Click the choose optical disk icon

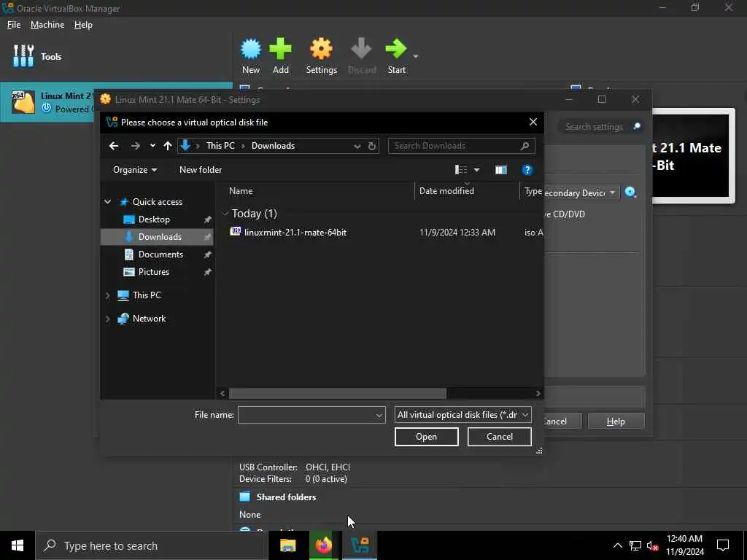[x=631, y=192]
